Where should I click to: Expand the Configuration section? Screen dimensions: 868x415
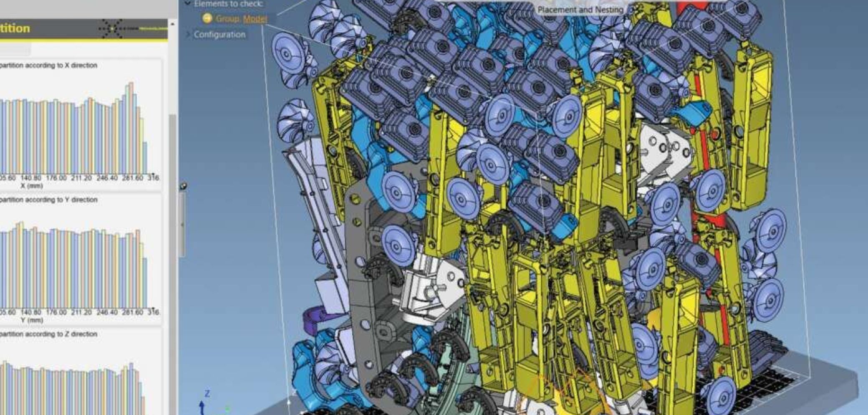188,35
